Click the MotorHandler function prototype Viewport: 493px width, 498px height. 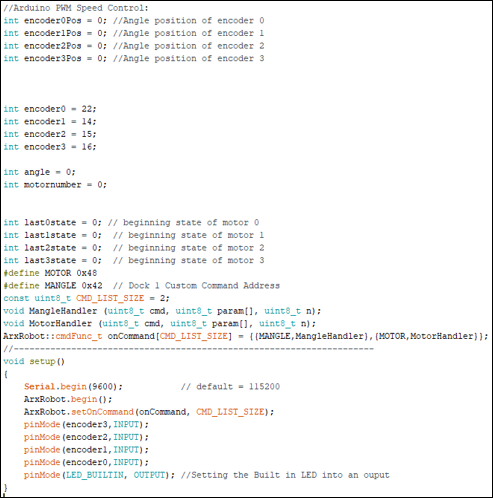pyautogui.click(x=159, y=323)
